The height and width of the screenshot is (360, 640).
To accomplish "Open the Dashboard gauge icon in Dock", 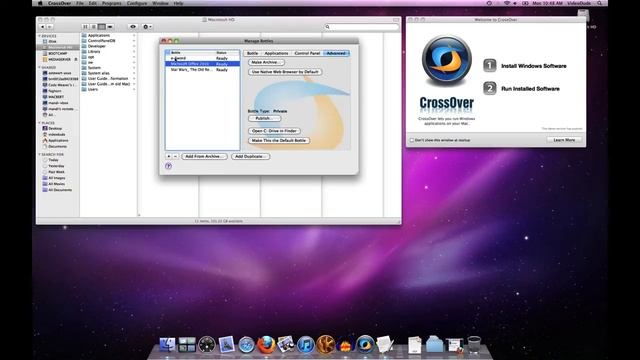I will (207, 345).
